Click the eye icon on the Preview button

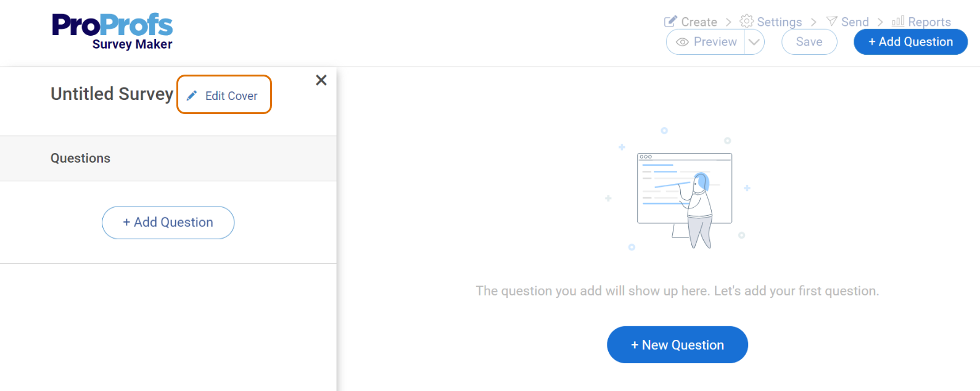(x=682, y=42)
